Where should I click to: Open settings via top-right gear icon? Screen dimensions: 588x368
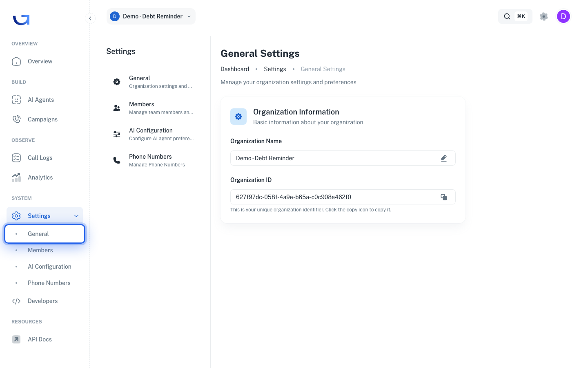click(543, 16)
